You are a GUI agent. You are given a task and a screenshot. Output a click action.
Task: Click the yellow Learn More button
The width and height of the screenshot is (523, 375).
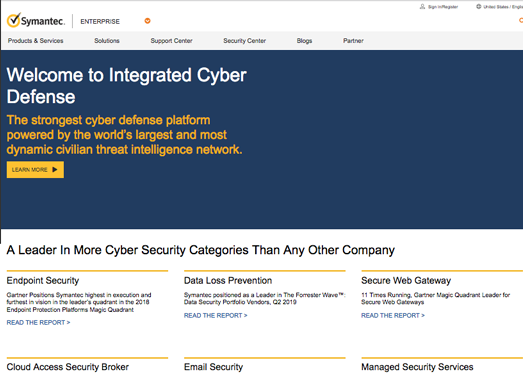click(35, 169)
